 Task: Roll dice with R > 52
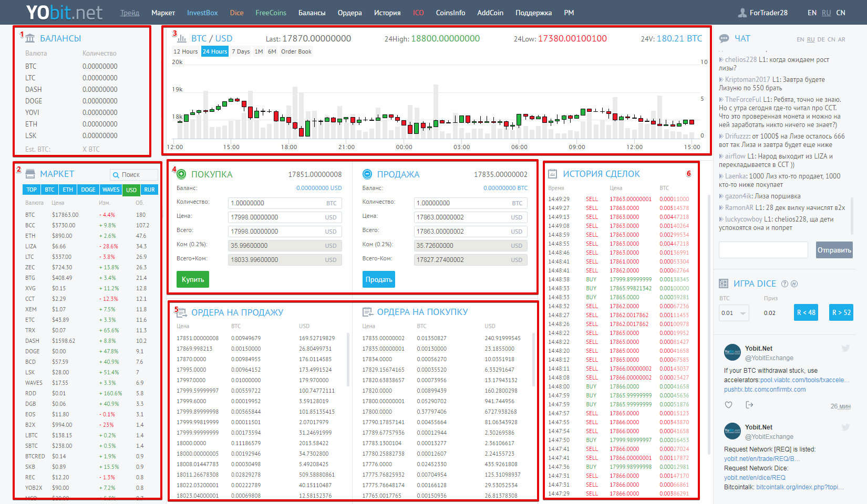coord(841,312)
